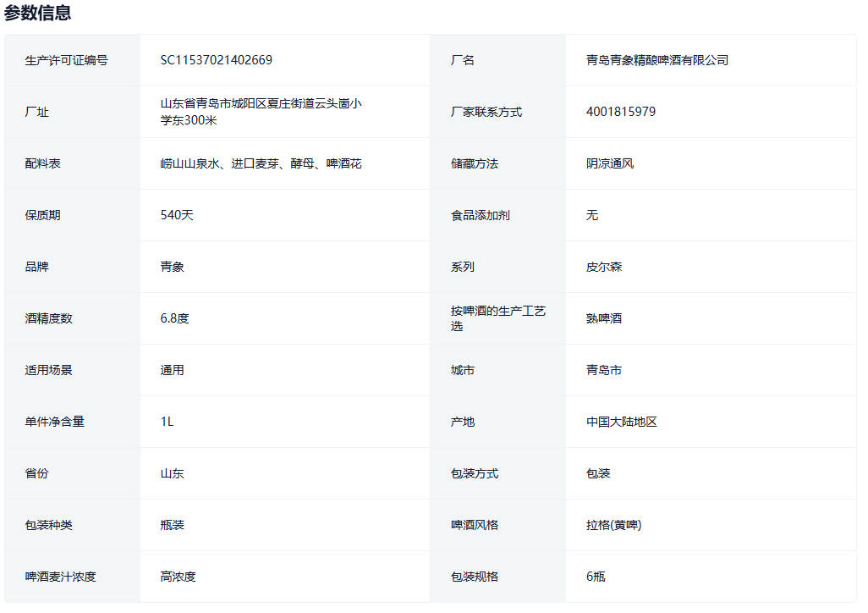Click ingredients 崂山山泉水、进口麦芽、酵母、啤酒花
This screenshot has width=868, height=613.
(261, 163)
